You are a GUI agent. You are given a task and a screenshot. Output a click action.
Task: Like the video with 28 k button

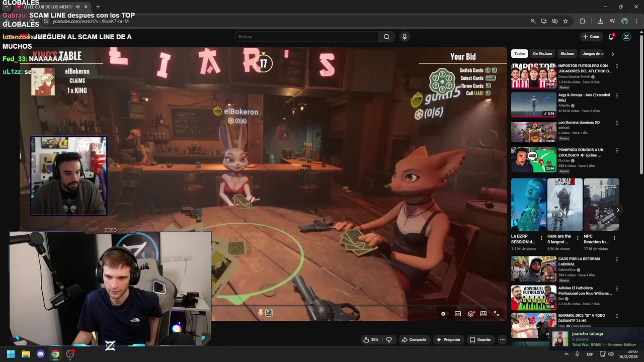pyautogui.click(x=371, y=340)
